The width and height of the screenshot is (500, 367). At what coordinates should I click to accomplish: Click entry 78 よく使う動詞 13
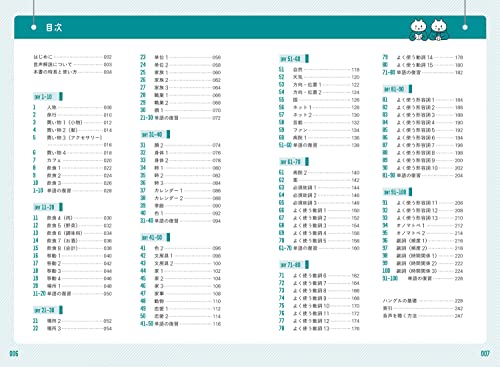(x=319, y=329)
